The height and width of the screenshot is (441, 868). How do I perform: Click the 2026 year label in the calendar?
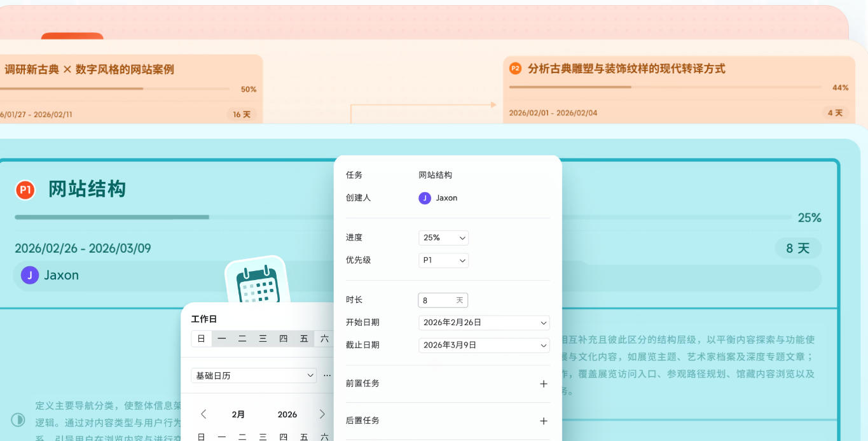[x=287, y=414]
